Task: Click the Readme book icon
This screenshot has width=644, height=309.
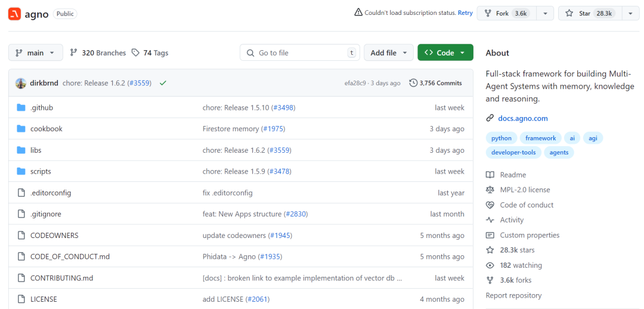Action: point(490,175)
